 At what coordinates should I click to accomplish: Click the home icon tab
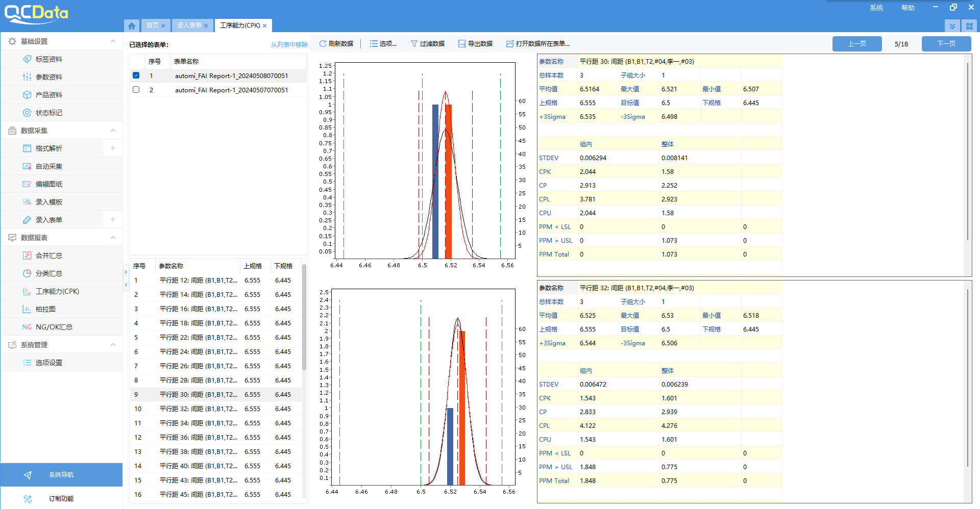coord(132,26)
